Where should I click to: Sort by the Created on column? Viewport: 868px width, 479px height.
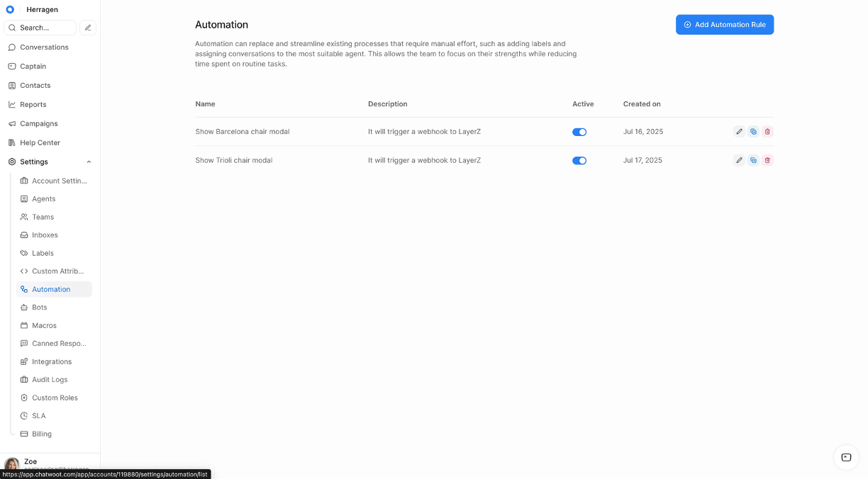(641, 103)
